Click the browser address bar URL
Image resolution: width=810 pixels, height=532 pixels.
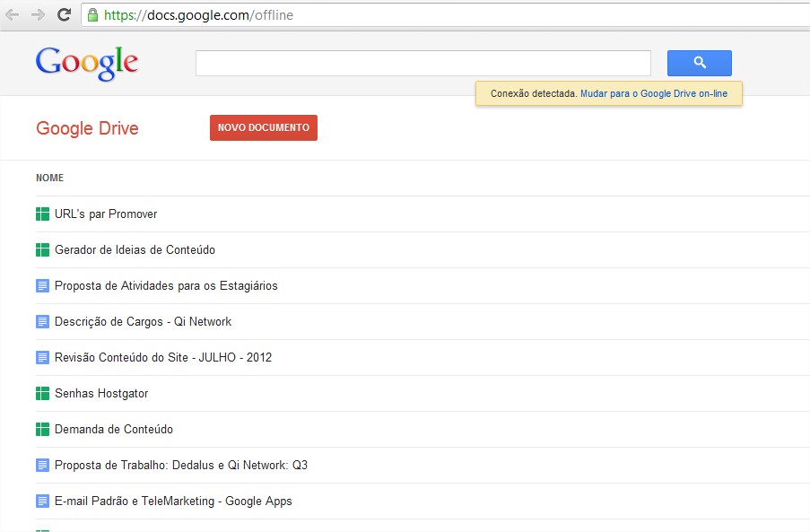(x=198, y=15)
